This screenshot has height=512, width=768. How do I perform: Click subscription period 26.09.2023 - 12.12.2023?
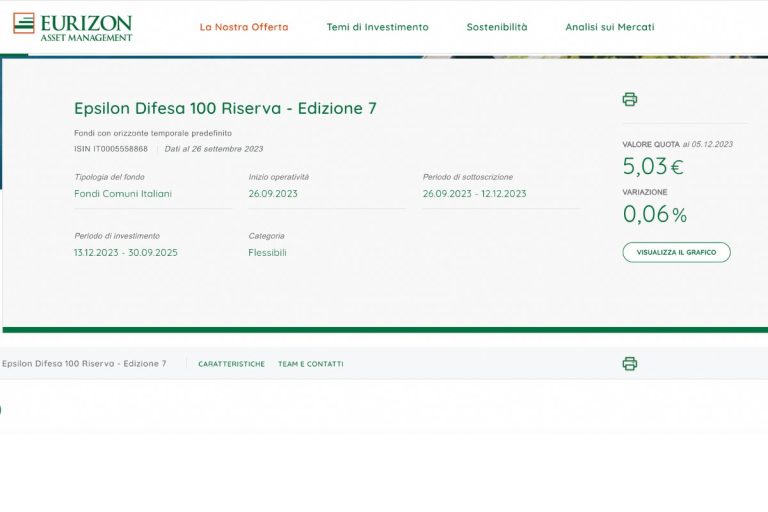pos(475,194)
